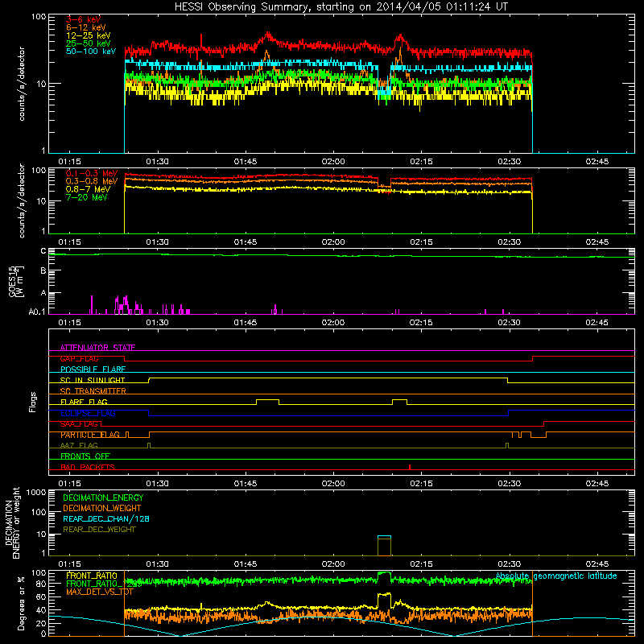The width and height of the screenshot is (644, 644).
Task: Select the SC_TRANSMITTER flag label
Action: [x=93, y=391]
